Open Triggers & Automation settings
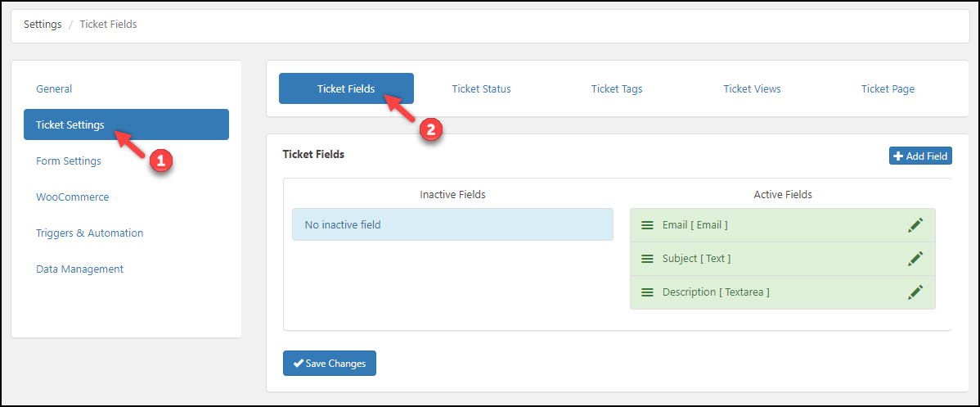 click(x=89, y=233)
